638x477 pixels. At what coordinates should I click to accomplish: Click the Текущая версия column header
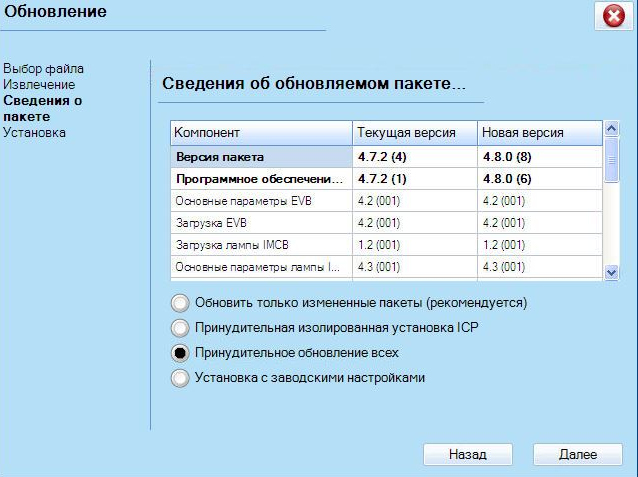(x=414, y=132)
